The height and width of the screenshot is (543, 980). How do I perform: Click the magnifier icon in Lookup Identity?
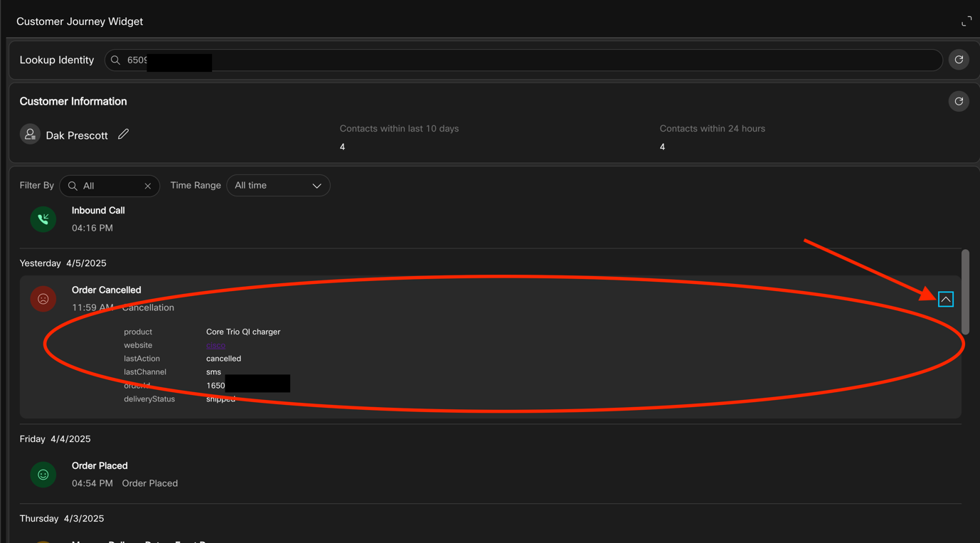click(x=115, y=60)
